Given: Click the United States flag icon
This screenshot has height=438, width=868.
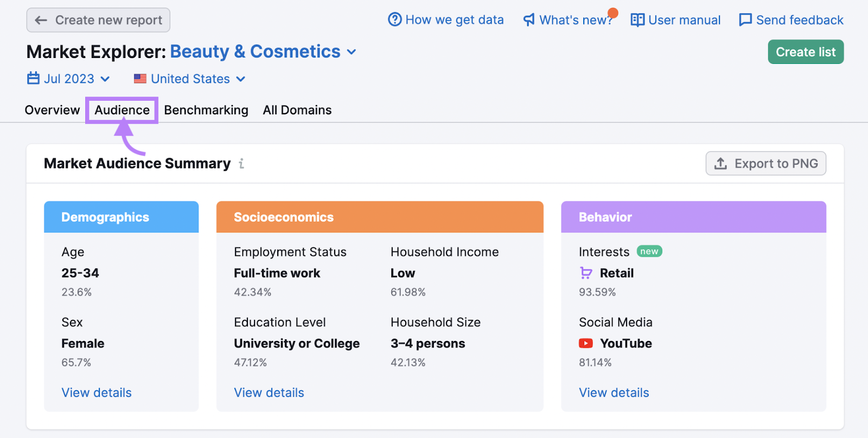Looking at the screenshot, I should 140,79.
